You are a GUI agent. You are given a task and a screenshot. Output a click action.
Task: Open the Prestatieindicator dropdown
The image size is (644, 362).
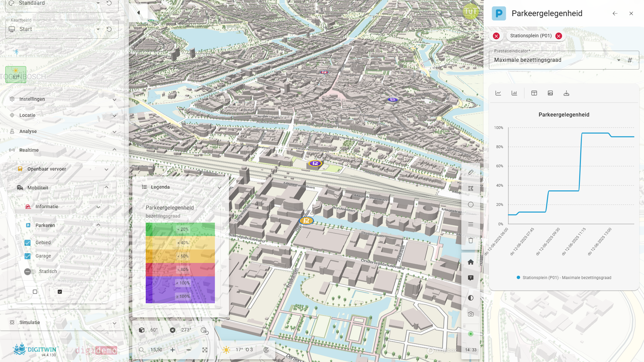point(619,60)
